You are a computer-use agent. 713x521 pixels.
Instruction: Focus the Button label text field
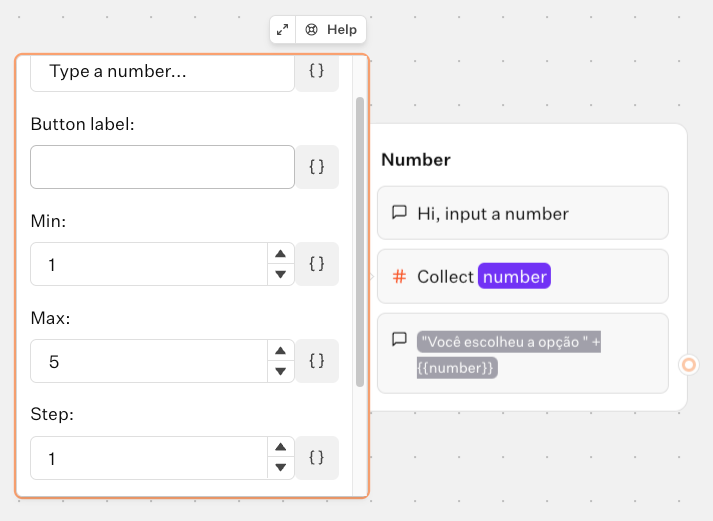tap(162, 167)
